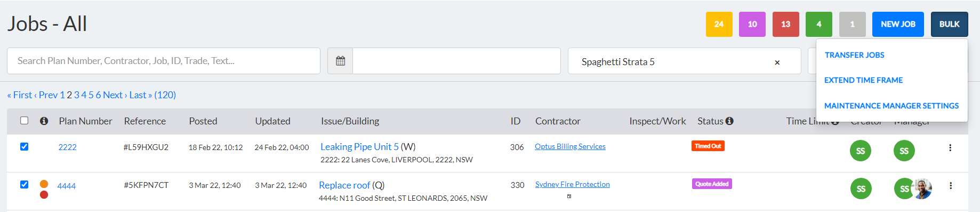The width and height of the screenshot is (980, 212).
Task: Open three-dot menu for job 306
Action: pyautogui.click(x=950, y=148)
